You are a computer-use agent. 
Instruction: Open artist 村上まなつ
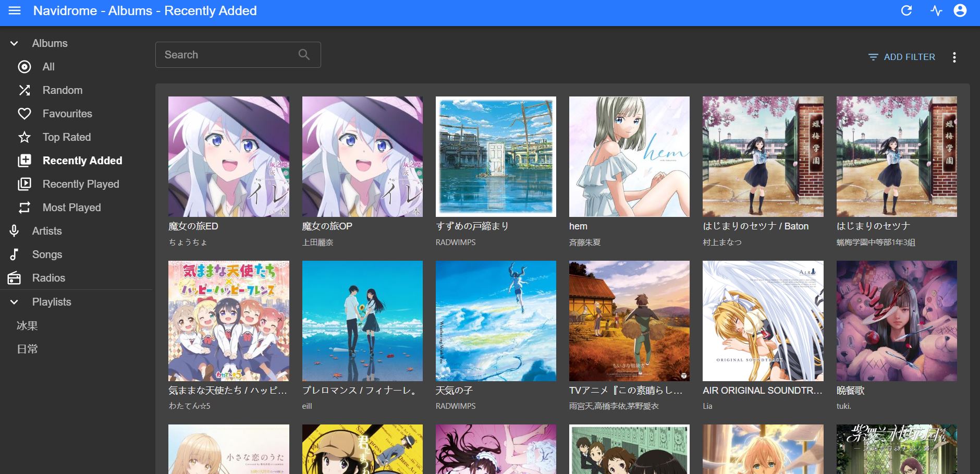[722, 242]
